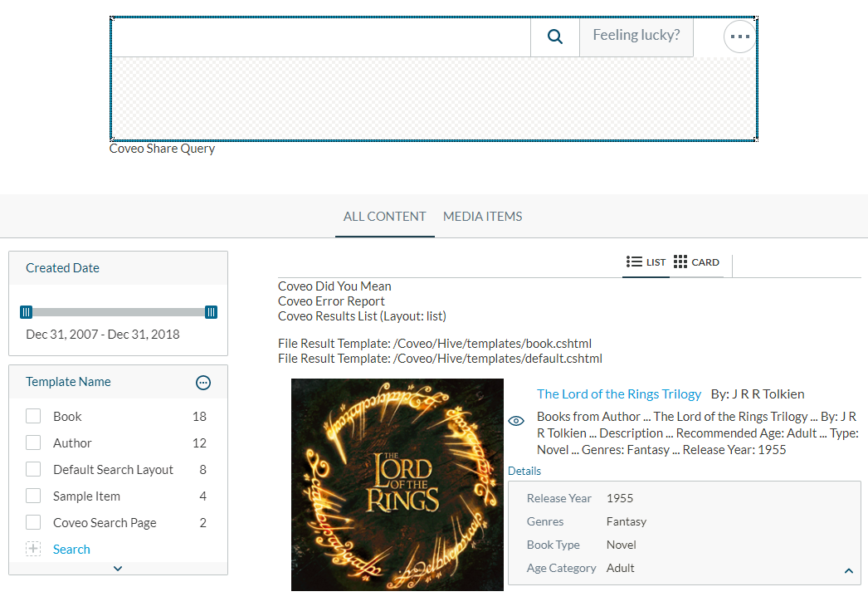Click the Lord of the Rings cover thumbnail

click(397, 485)
